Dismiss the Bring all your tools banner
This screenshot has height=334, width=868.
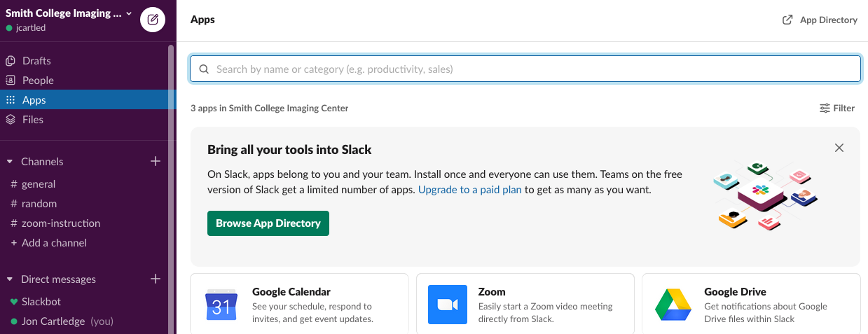[x=839, y=148]
